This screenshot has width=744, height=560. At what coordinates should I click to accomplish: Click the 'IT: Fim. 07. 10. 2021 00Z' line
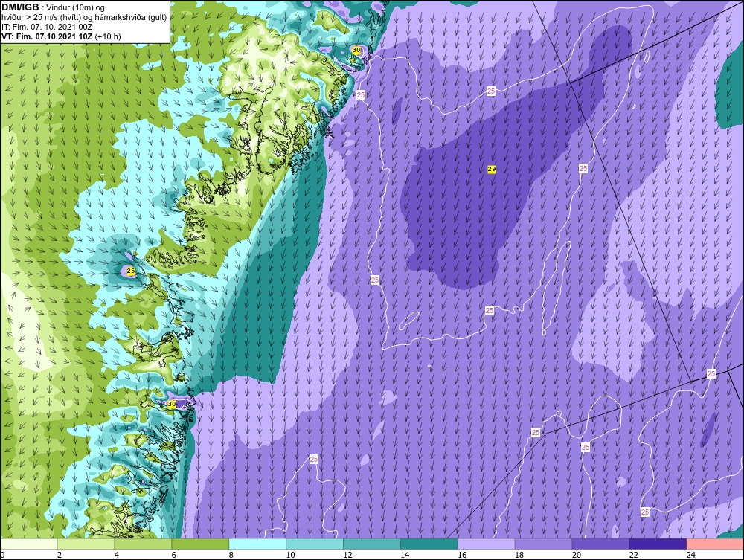click(x=47, y=27)
